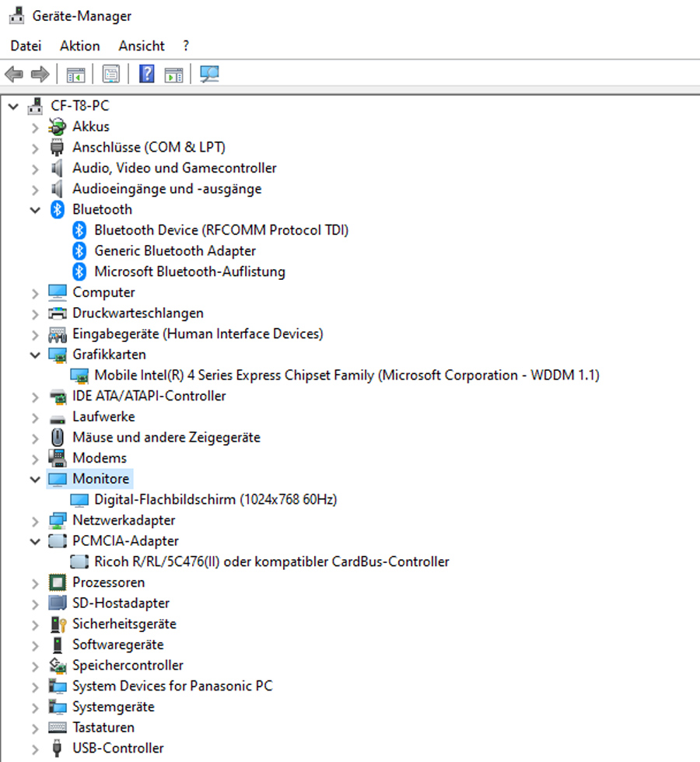
Task: Click the Akkus battery icon
Action: tap(57, 126)
